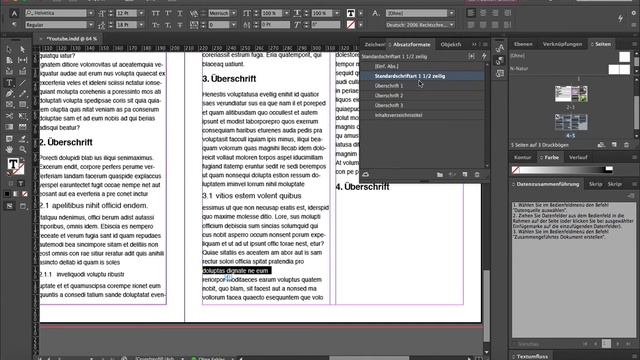Open the Regular font style dropdown
The image size is (640, 360).
coord(91,25)
